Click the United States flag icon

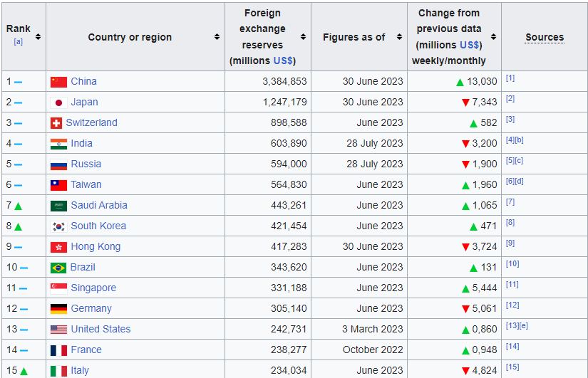click(x=58, y=330)
